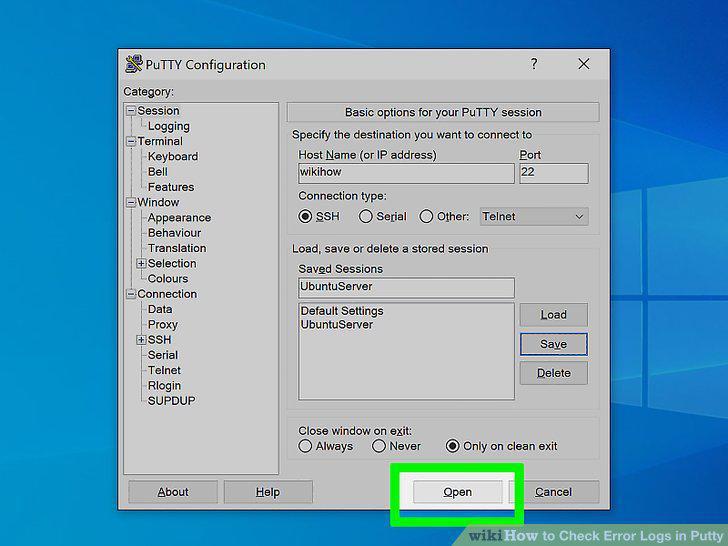Open the Behaviour settings category
Viewport: 728px width, 546px height.
pyautogui.click(x=174, y=233)
